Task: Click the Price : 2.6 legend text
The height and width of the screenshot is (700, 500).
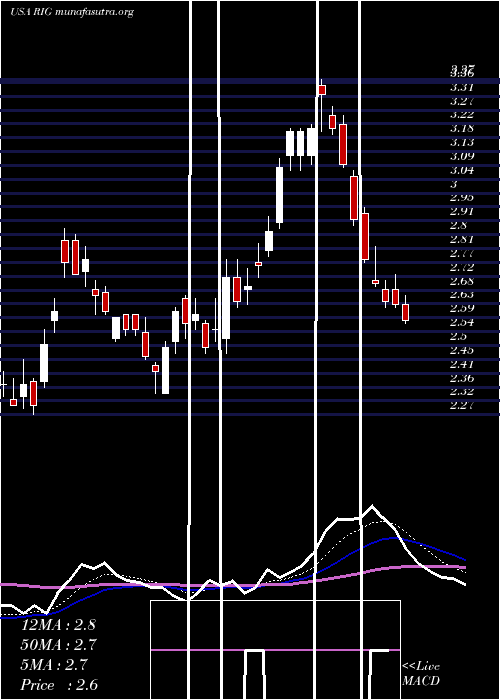Action: pos(59,685)
